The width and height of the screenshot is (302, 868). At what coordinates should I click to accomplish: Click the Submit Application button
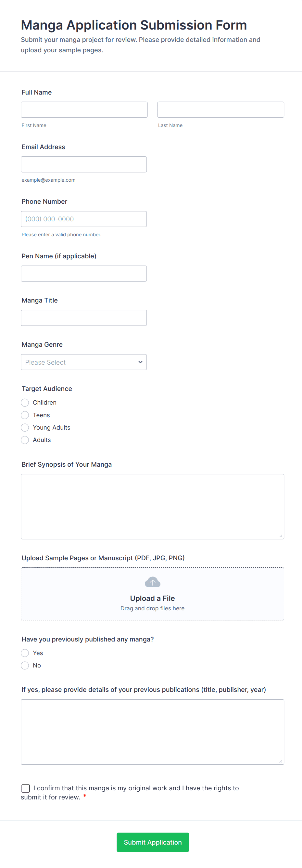[153, 842]
